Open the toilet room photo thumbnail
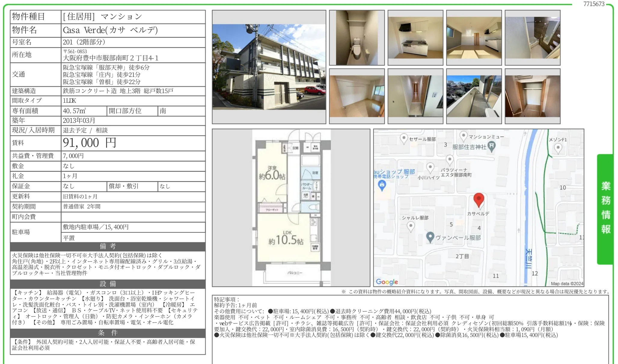The image size is (618, 364). point(357,38)
